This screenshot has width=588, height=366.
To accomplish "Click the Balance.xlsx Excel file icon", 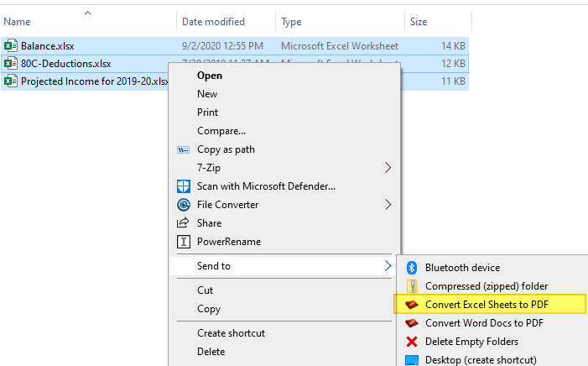I will coord(11,46).
